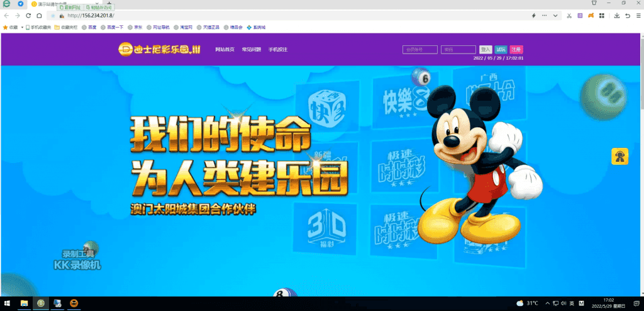644x311 pixels.
Task: Go back with the browser back arrow
Action: click(6, 16)
